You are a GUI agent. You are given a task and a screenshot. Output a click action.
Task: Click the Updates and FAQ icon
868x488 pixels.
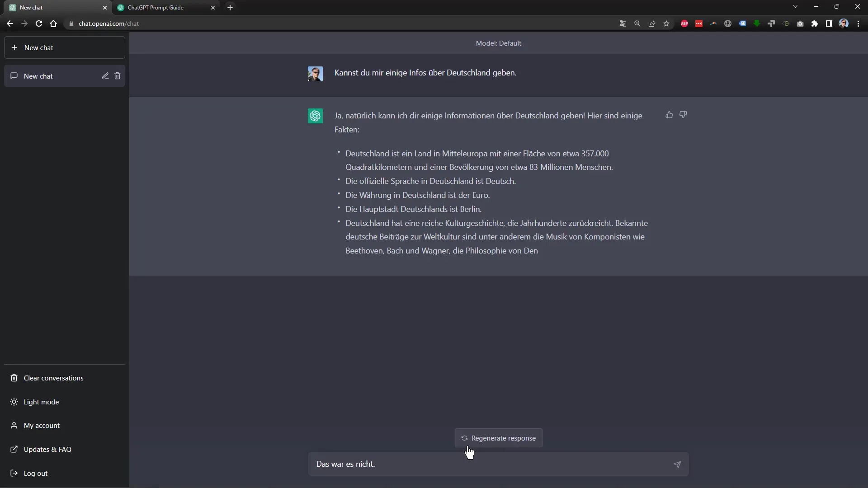click(14, 449)
